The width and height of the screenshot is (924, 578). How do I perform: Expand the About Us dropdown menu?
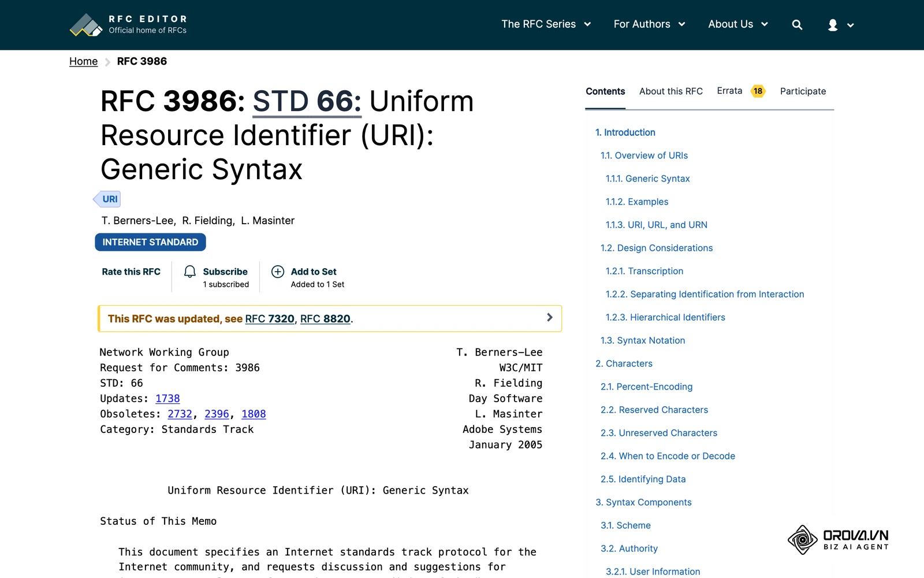point(738,24)
